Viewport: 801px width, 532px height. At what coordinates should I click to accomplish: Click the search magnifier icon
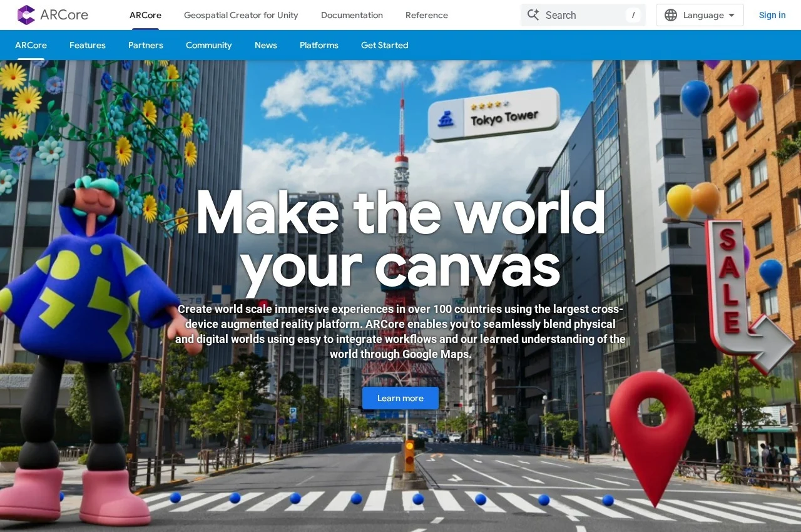(x=533, y=15)
